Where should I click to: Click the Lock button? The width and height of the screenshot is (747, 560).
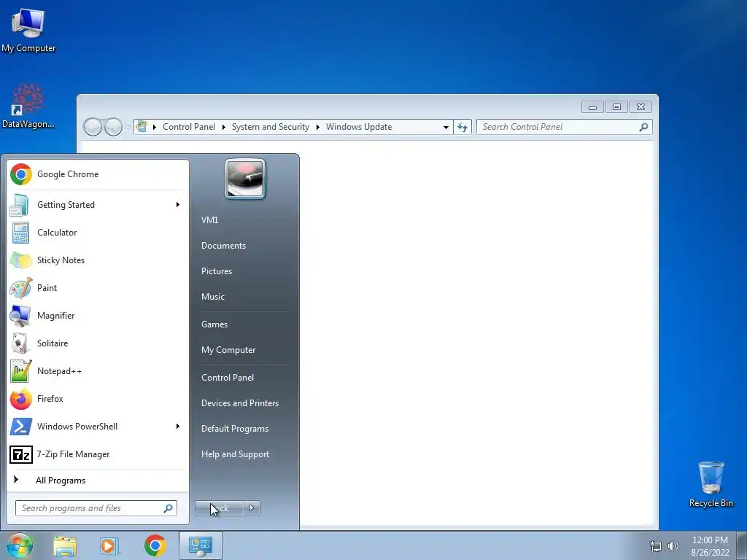(220, 508)
